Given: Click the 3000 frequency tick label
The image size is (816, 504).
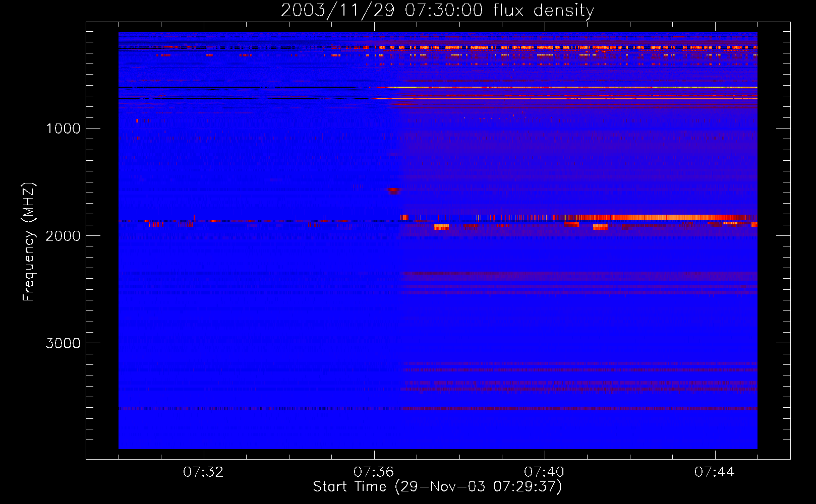Looking at the screenshot, I should pyautogui.click(x=63, y=343).
